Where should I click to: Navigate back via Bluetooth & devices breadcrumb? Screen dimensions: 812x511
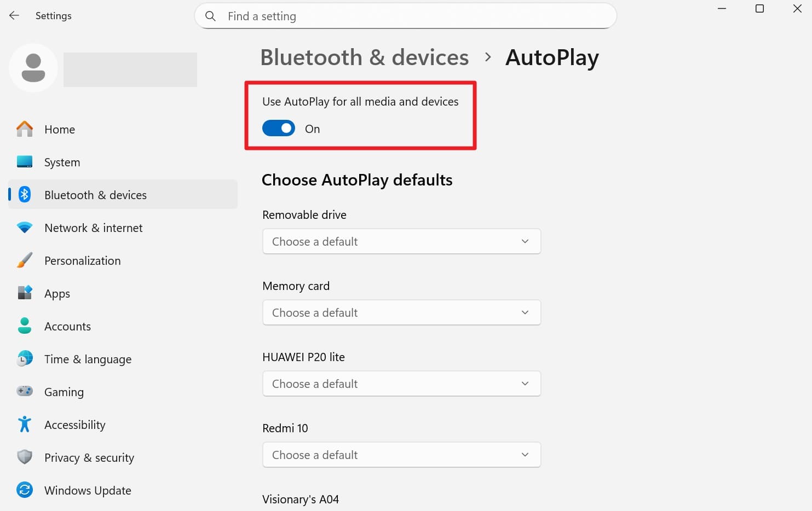point(364,57)
